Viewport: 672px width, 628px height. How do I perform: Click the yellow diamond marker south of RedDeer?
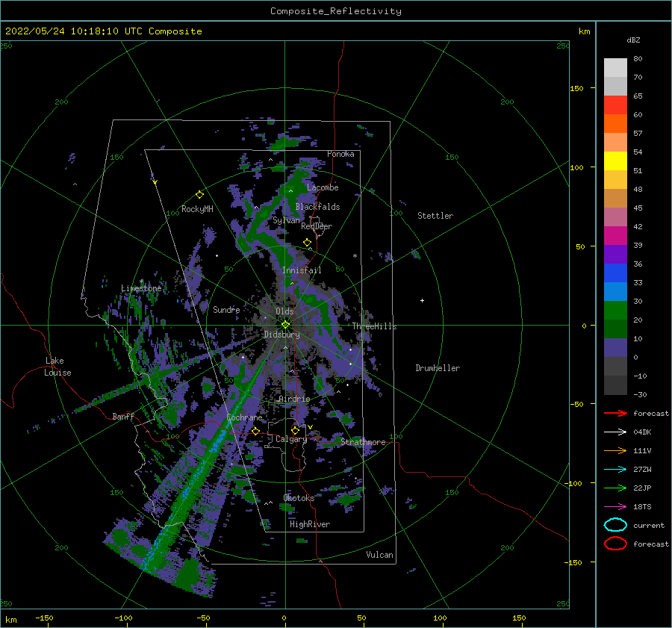(x=307, y=243)
